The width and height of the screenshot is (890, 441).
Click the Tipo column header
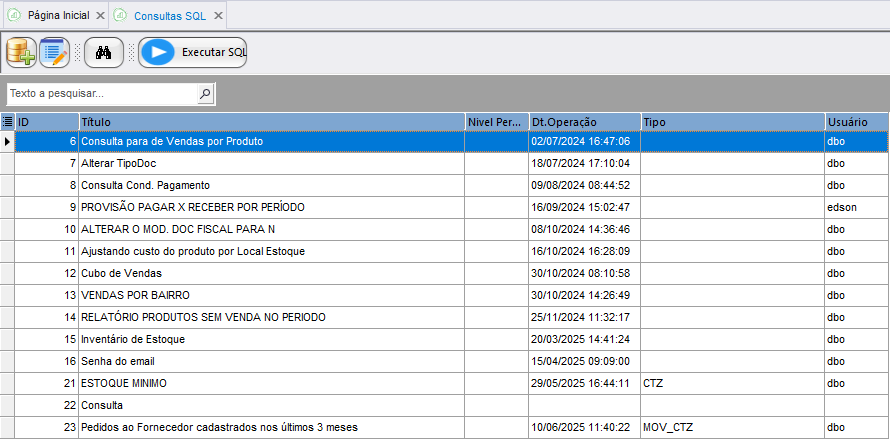[731, 121]
